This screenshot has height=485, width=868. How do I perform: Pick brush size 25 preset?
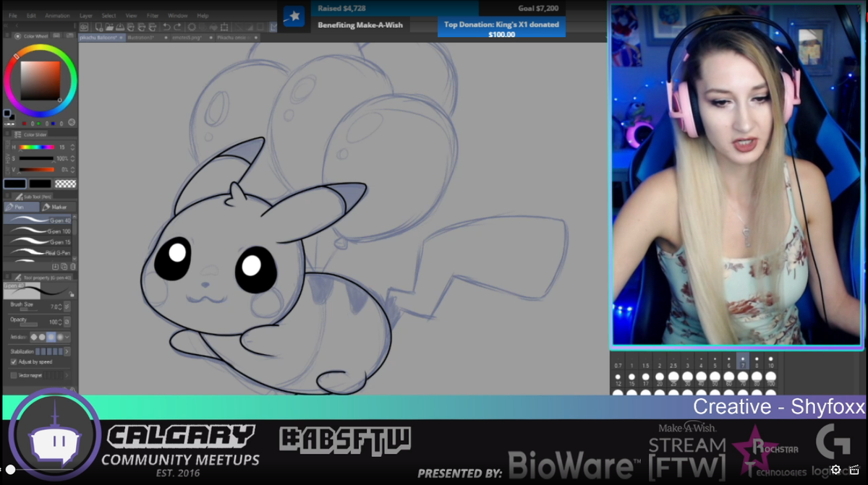(x=673, y=379)
